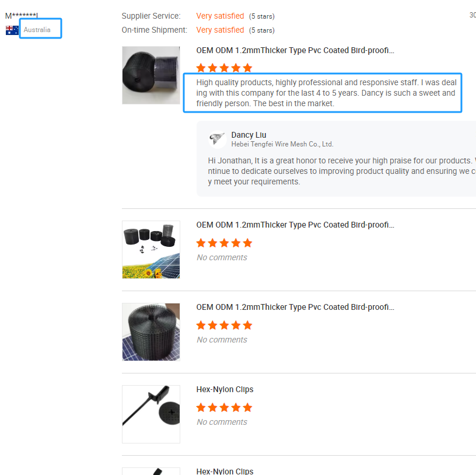
Task: Click the Dancy Liu name in the reply
Action: [249, 135]
